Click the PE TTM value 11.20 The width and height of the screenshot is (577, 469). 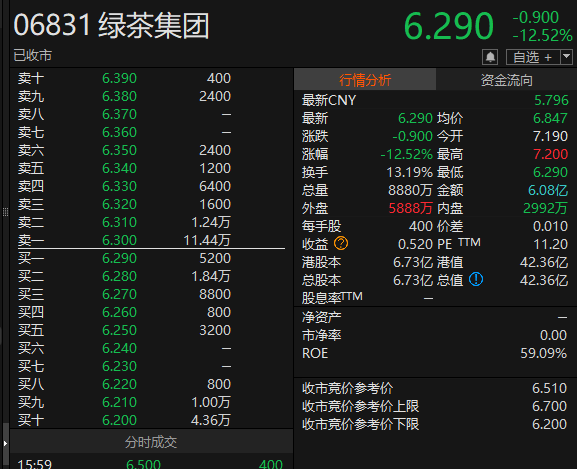(x=551, y=244)
